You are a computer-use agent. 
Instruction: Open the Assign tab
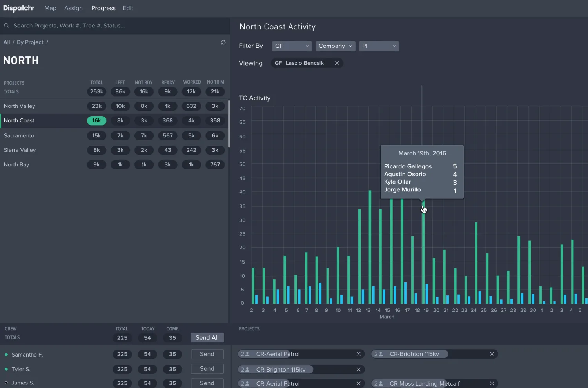[73, 8]
